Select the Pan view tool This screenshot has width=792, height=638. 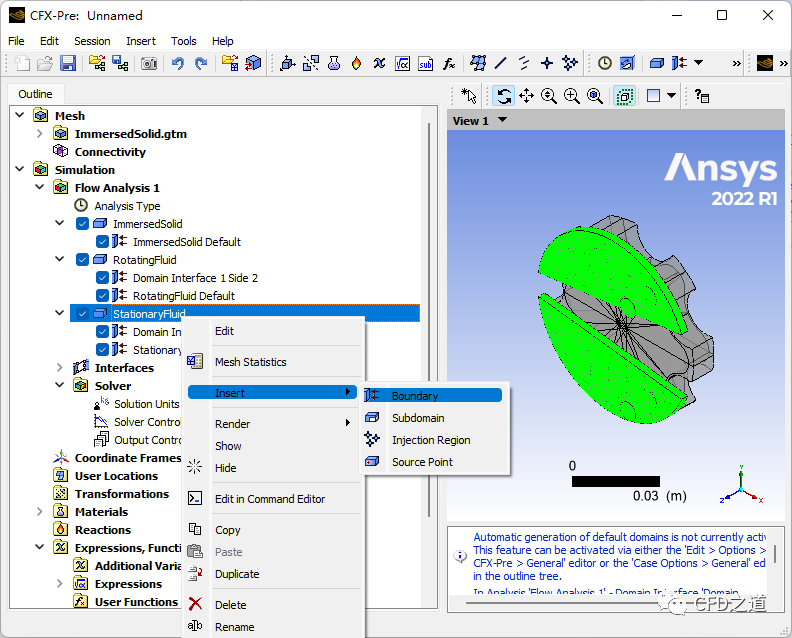click(526, 95)
